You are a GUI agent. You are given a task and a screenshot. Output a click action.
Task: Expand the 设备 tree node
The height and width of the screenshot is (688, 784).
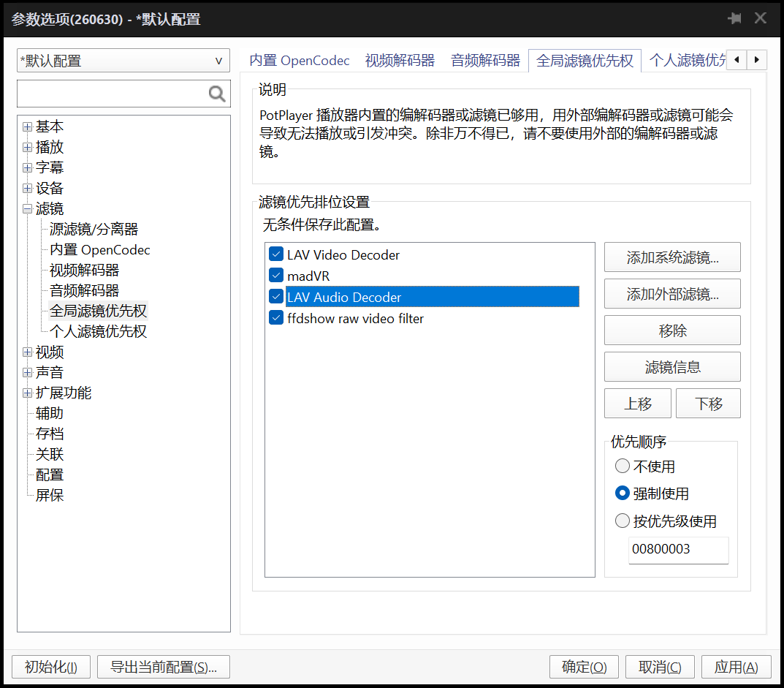point(28,189)
